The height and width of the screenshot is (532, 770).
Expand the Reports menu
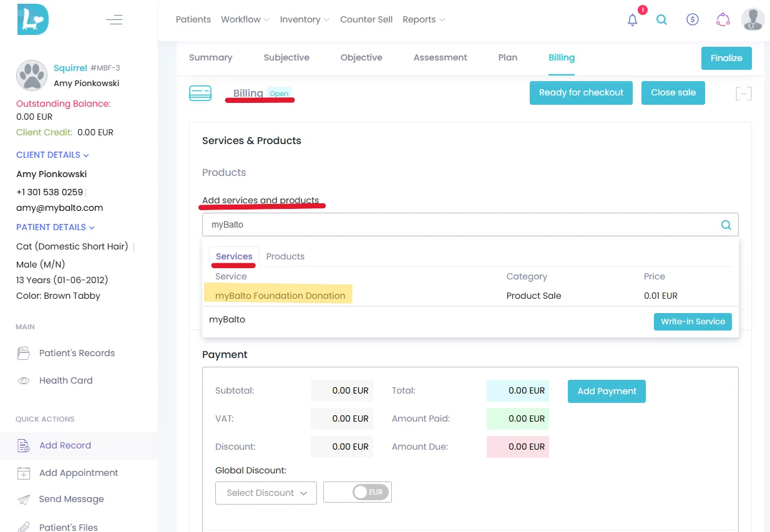tap(424, 19)
